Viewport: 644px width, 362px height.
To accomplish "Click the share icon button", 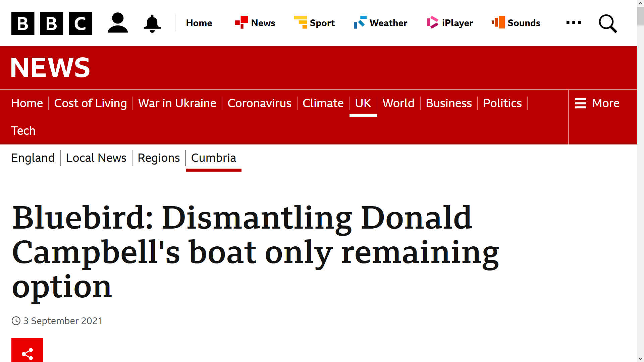I will click(x=27, y=350).
